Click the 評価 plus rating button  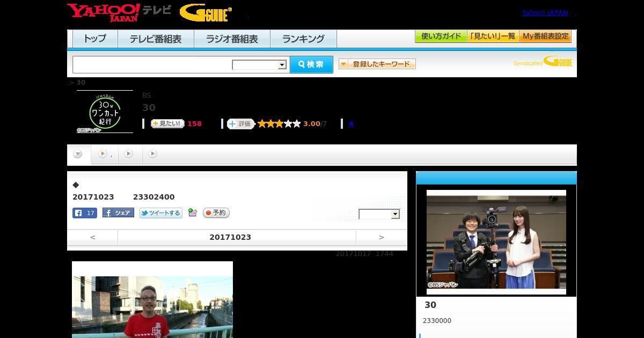tap(240, 124)
